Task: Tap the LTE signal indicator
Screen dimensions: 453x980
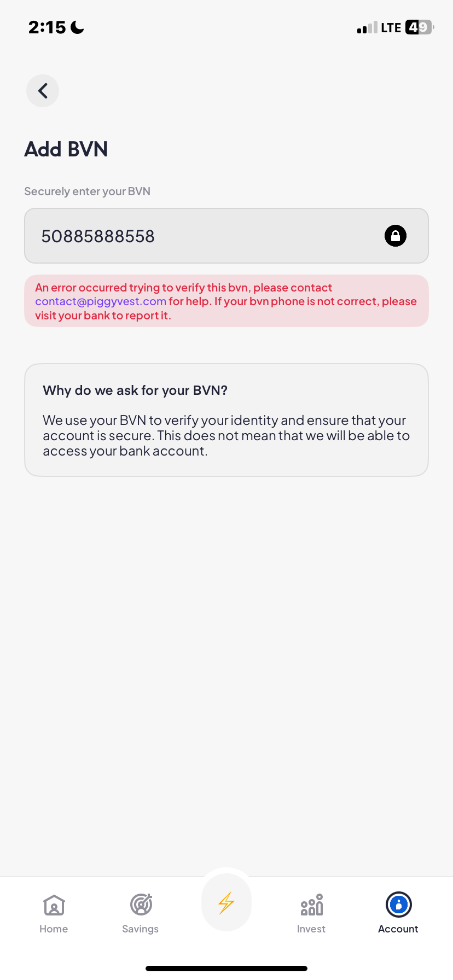Action: 391,27
